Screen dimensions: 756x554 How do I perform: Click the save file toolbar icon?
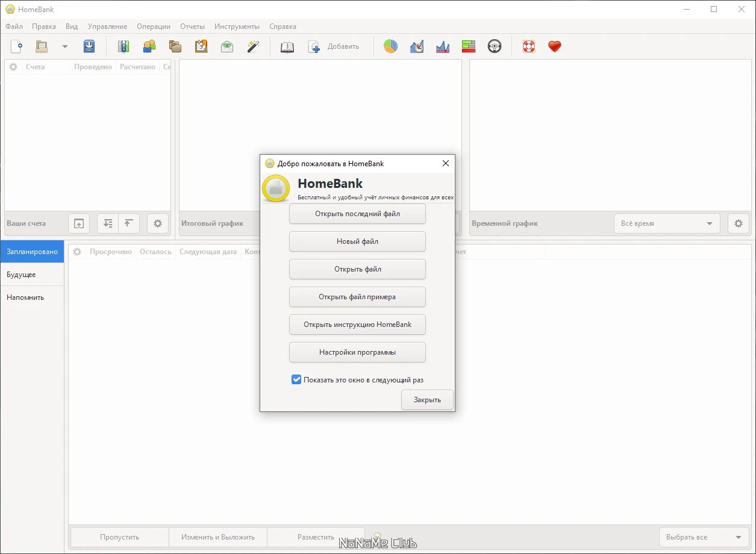[89, 46]
